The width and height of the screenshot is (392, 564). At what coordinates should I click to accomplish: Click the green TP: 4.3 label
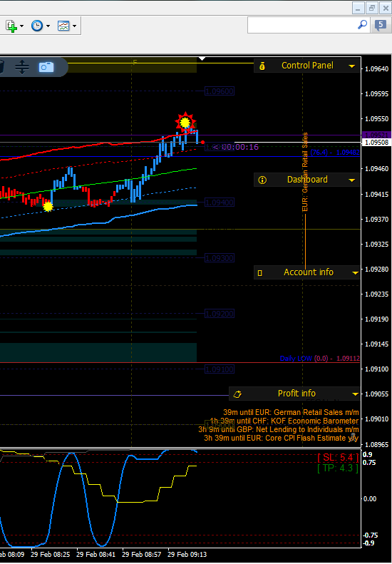pyautogui.click(x=338, y=468)
